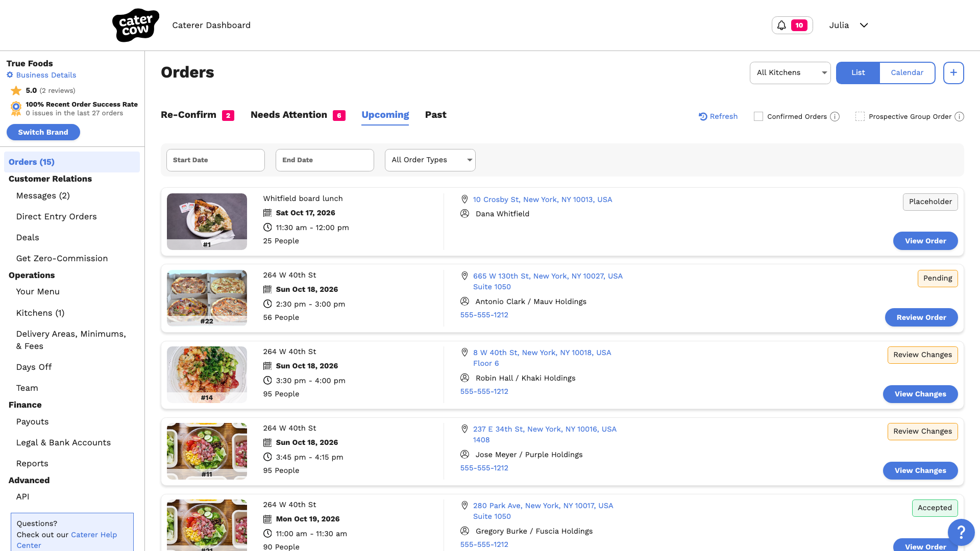
Task: Switch to List view
Action: [858, 72]
